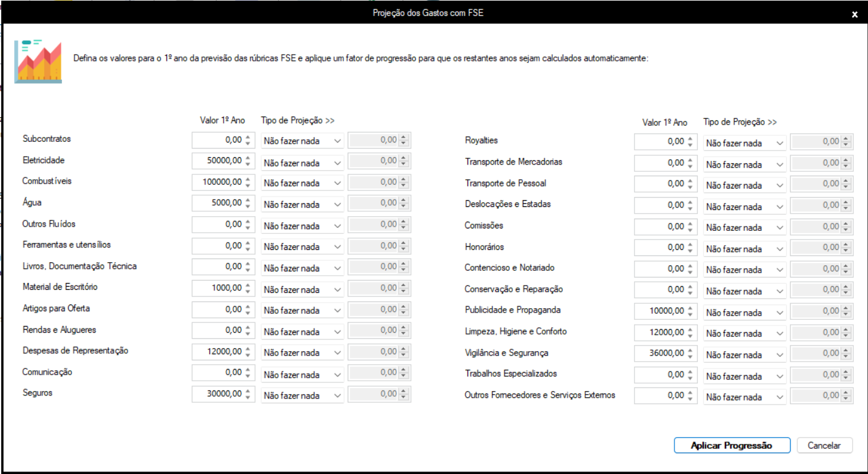Open projection type dropdown for Publicidade e Propaganda

[745, 312]
